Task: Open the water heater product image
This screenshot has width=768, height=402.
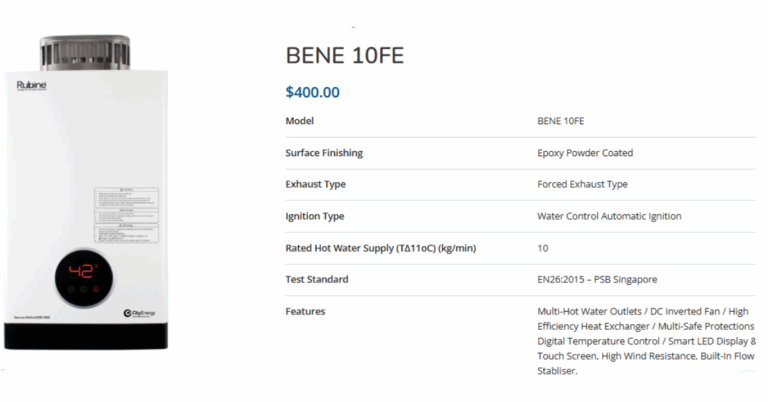Action: pyautogui.click(x=86, y=192)
